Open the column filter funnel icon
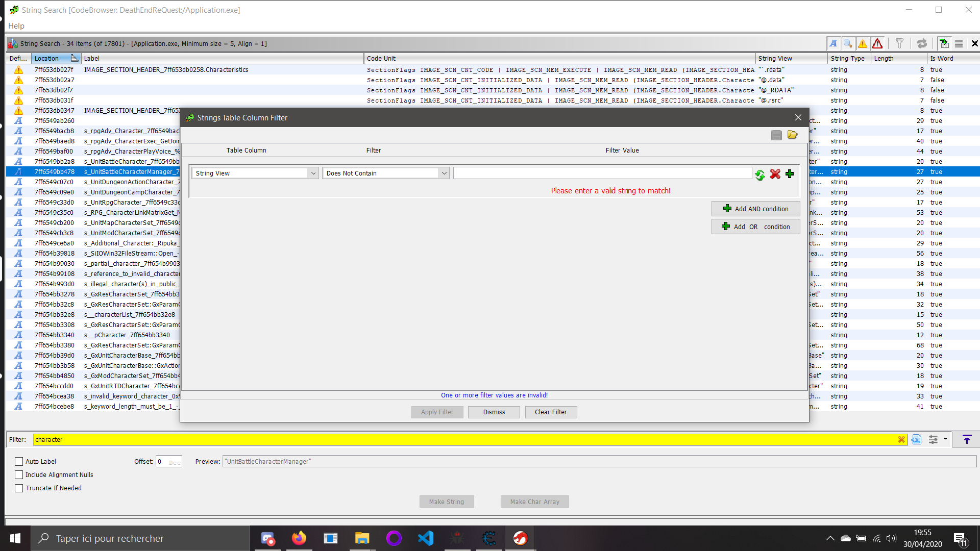980x551 pixels. (899, 43)
